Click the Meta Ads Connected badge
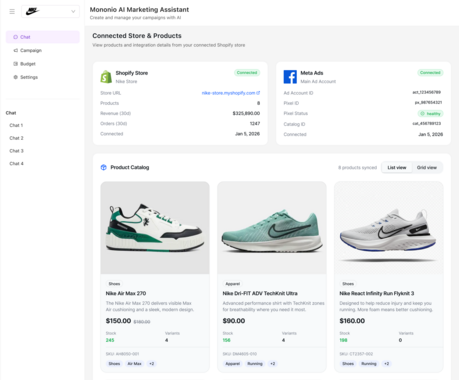Viewport: 459px width, 380px height. coord(430,72)
